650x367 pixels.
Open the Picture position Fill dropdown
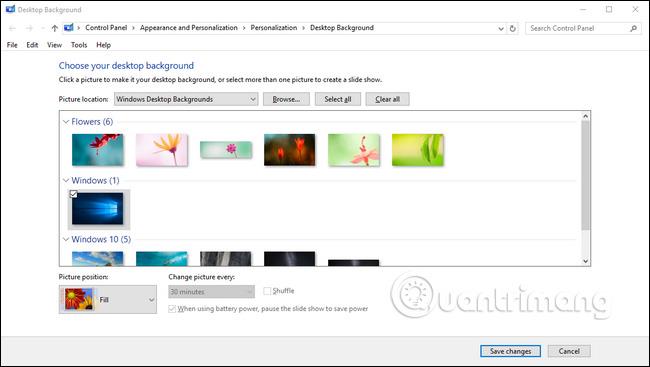pyautogui.click(x=108, y=299)
